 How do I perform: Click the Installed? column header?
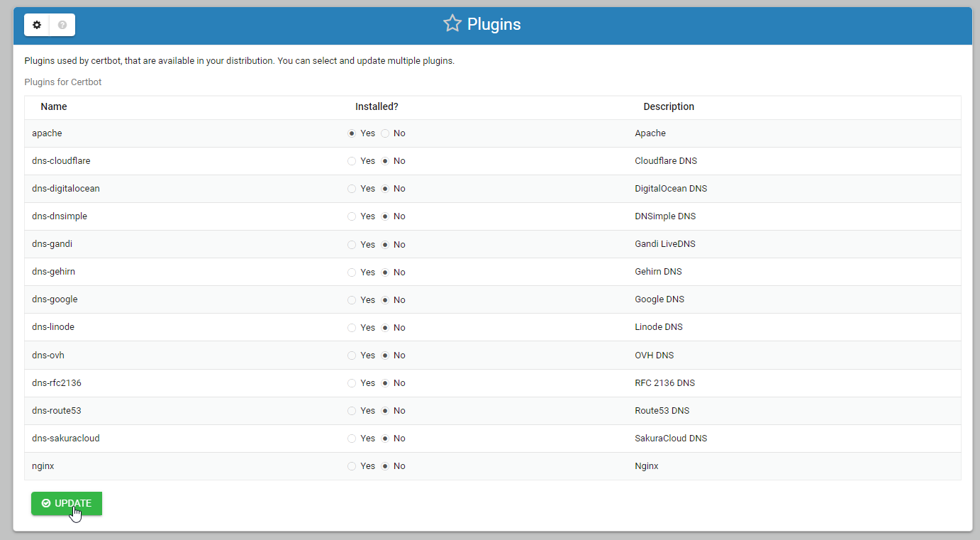click(377, 106)
